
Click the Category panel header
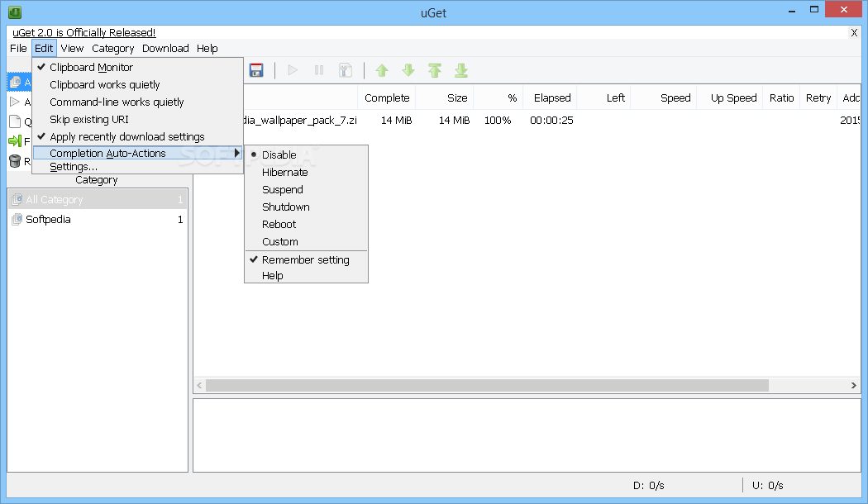(97, 180)
